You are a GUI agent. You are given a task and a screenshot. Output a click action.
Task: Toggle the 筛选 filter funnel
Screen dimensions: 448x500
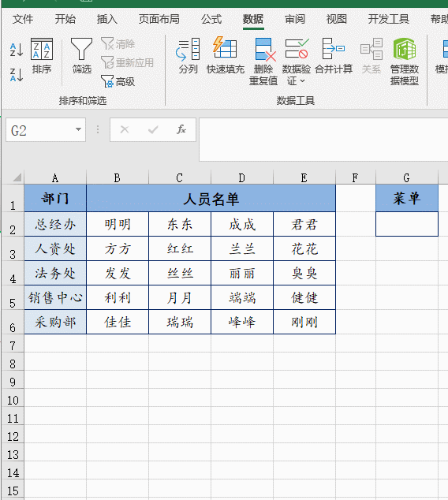(81, 56)
